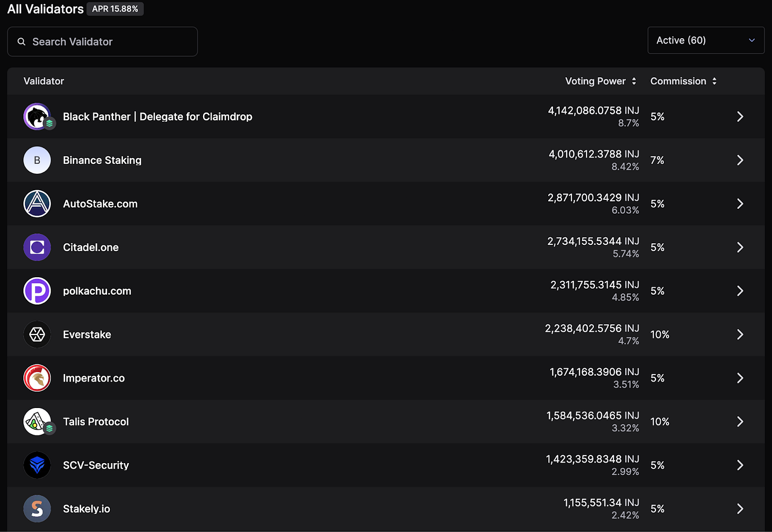Focus the Search Validator input field
The height and width of the screenshot is (532, 772).
point(102,41)
